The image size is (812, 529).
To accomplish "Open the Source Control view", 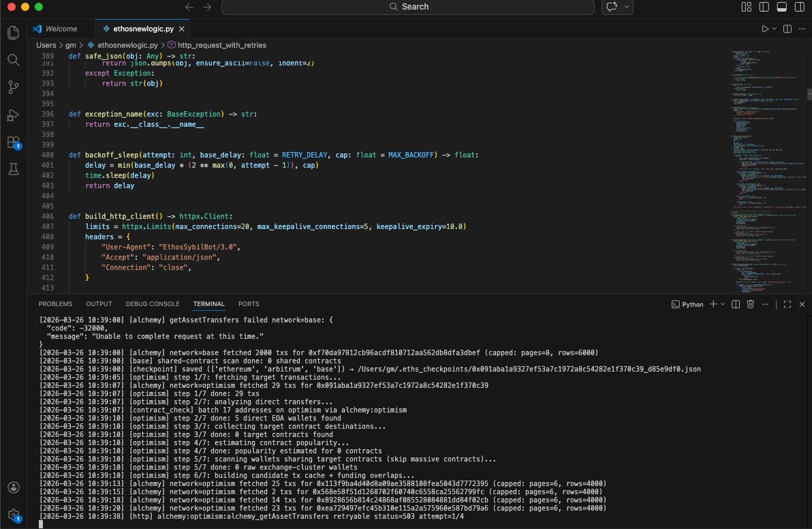I will point(14,87).
